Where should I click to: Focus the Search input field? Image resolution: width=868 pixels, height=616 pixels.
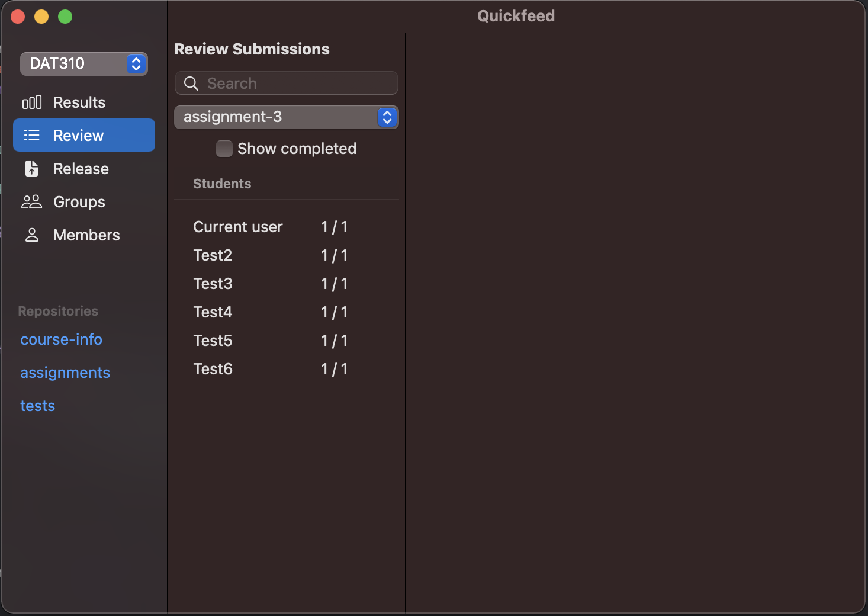tap(287, 83)
